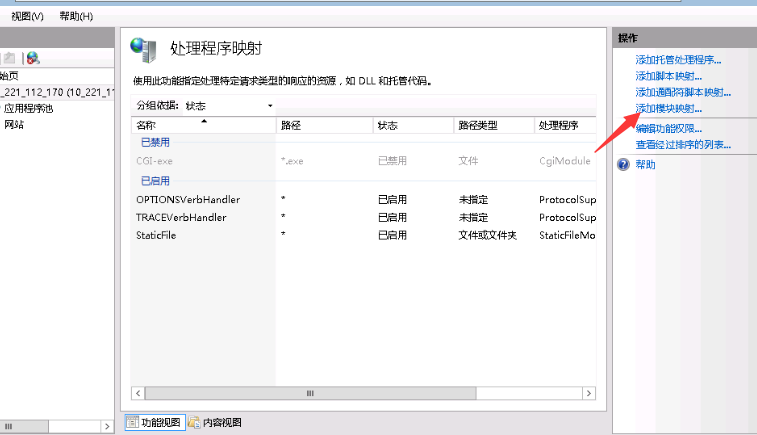Sort by the 路径类型 column header

point(494,126)
